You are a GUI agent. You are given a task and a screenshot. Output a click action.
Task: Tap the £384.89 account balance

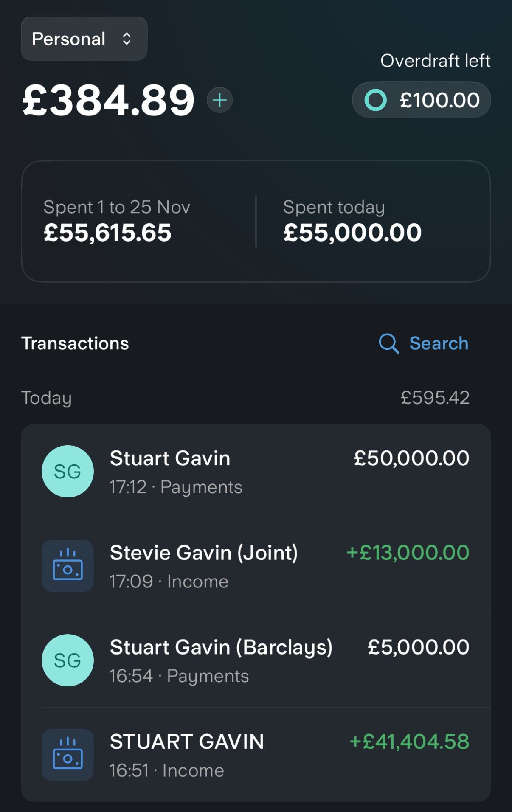[x=109, y=100]
